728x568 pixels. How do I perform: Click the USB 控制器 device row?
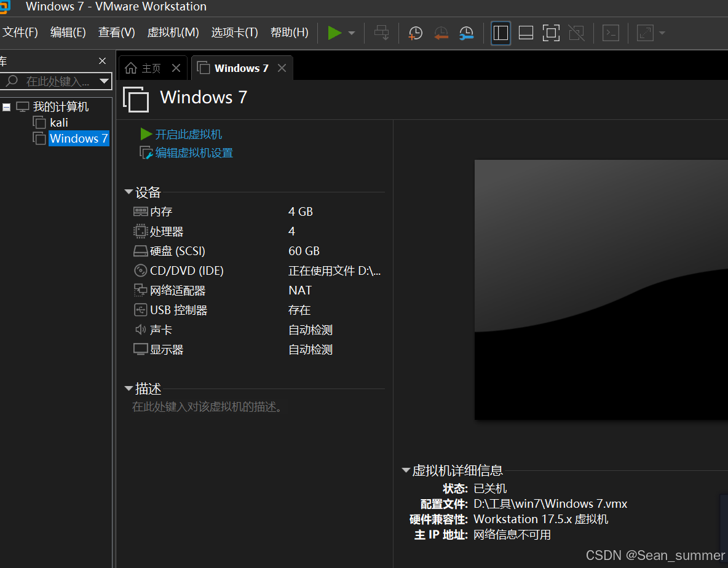tap(258, 310)
